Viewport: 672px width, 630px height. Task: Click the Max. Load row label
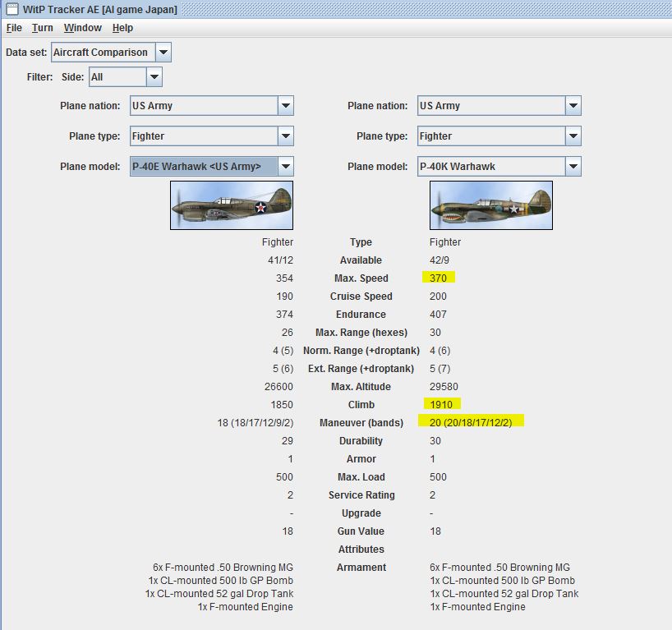tap(361, 477)
